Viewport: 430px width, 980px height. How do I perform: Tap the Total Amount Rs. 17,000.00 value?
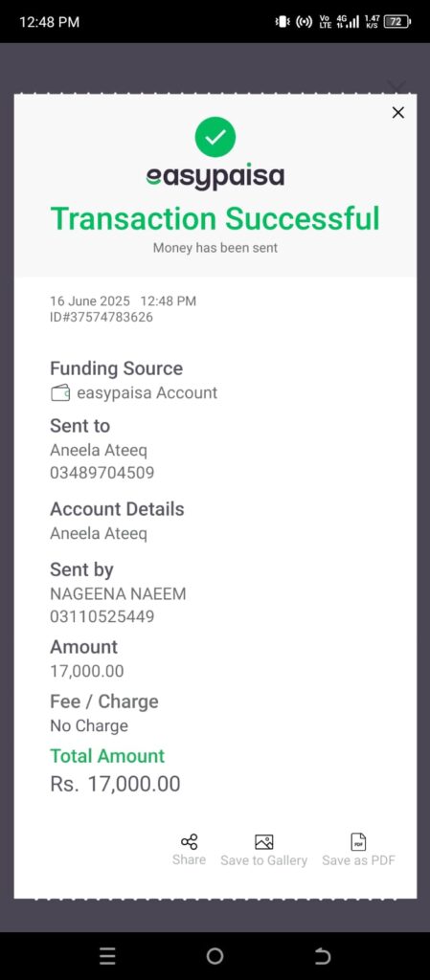(115, 784)
